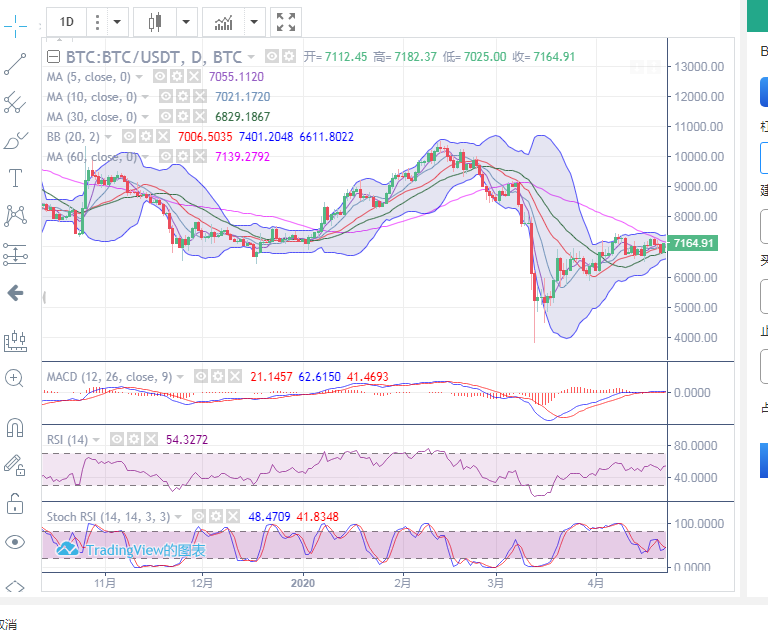Select the trend line drawing tool
Image resolution: width=768 pixels, height=633 pixels.
14,64
